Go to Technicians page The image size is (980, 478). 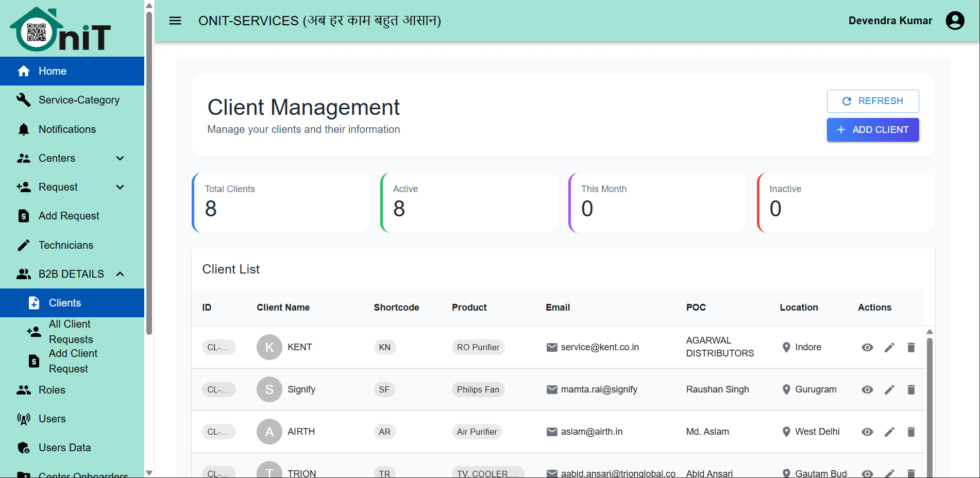click(72, 245)
